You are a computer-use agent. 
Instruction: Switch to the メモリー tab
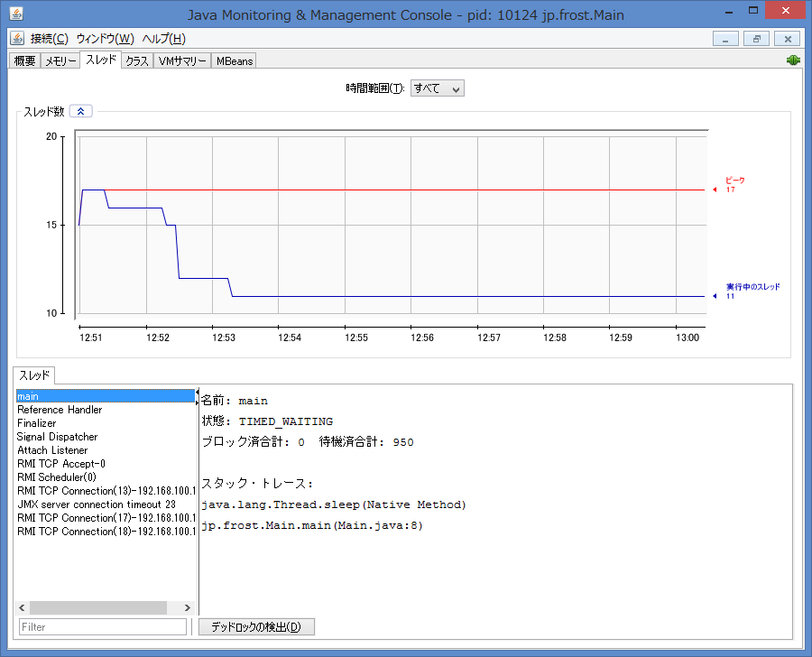(x=60, y=60)
